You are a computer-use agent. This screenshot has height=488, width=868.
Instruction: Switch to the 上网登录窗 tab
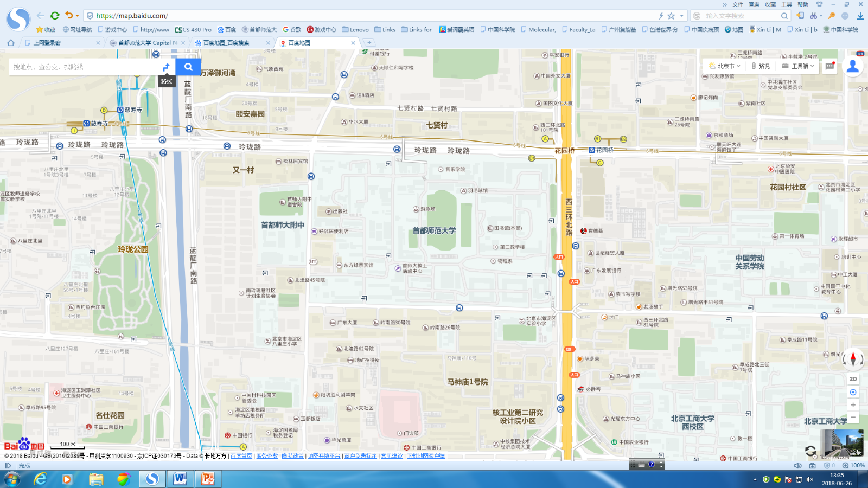pos(47,43)
